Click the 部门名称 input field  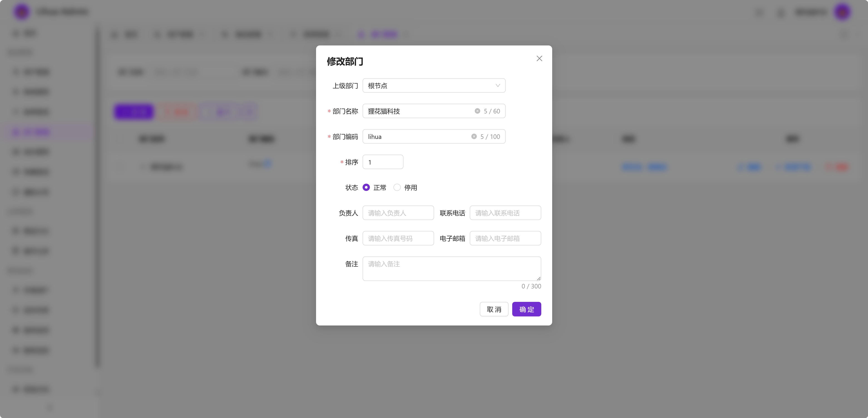pyautogui.click(x=434, y=111)
